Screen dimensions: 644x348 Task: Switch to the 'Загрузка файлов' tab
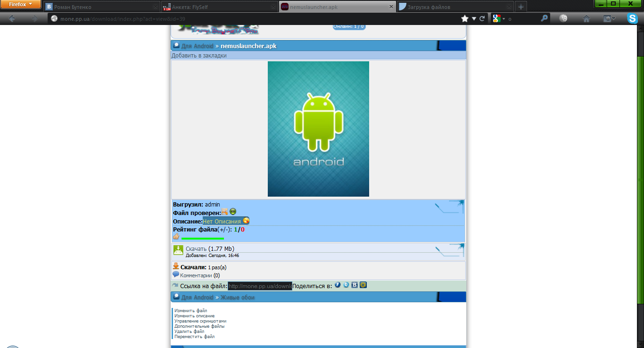click(x=453, y=7)
